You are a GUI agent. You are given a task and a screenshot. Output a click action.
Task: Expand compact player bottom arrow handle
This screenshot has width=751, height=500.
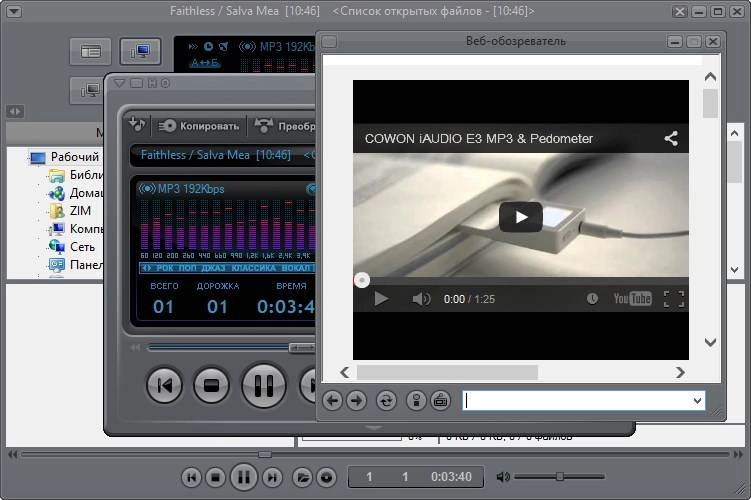click(373, 428)
